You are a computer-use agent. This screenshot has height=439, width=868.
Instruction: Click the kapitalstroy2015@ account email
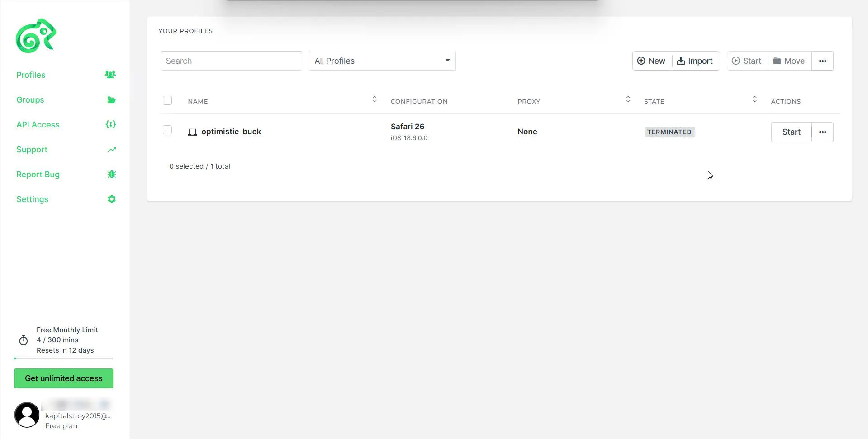(78, 416)
